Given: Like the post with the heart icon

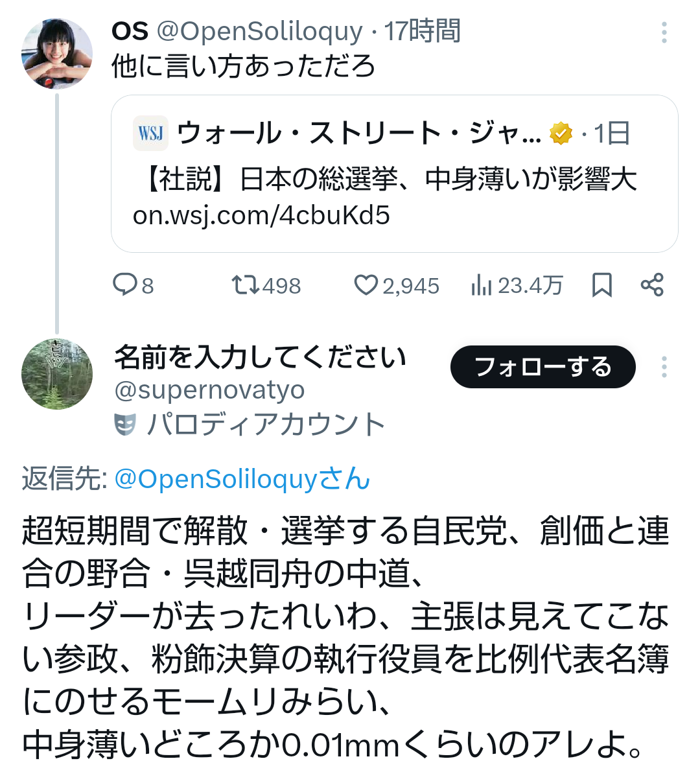Looking at the screenshot, I should [x=366, y=285].
